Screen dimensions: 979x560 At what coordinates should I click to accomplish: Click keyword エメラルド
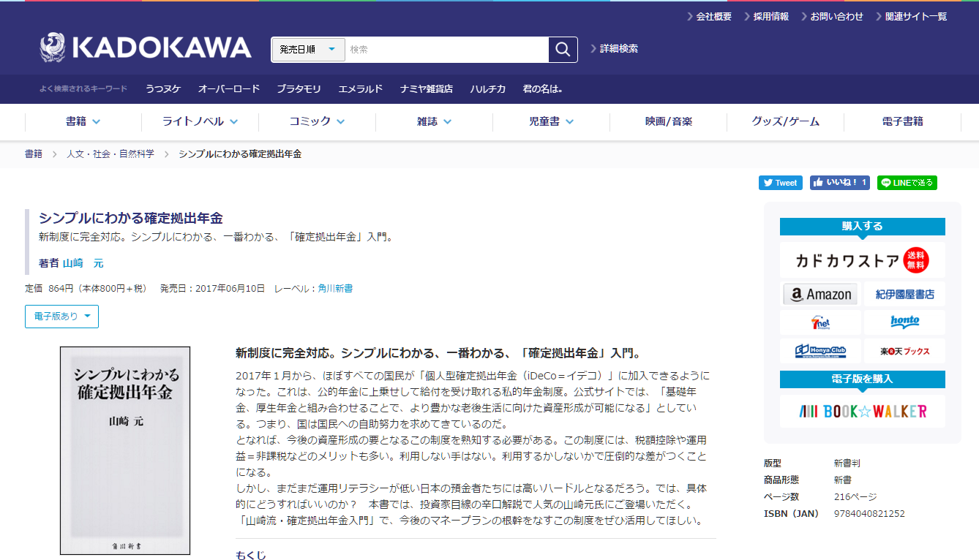click(360, 89)
